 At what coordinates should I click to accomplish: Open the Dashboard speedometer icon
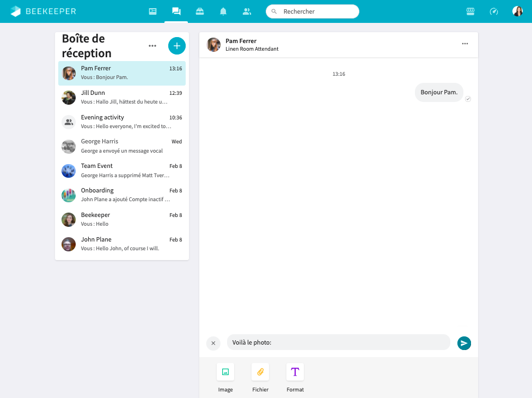[494, 11]
